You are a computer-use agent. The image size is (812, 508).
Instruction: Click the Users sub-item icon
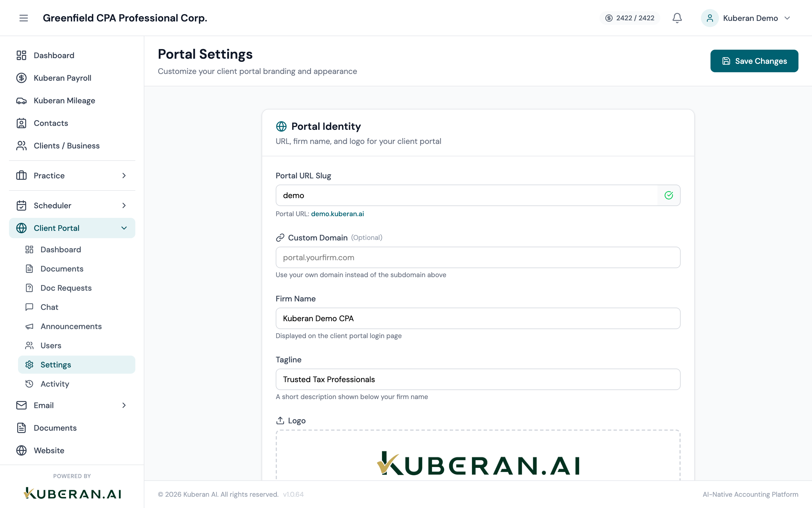29,345
